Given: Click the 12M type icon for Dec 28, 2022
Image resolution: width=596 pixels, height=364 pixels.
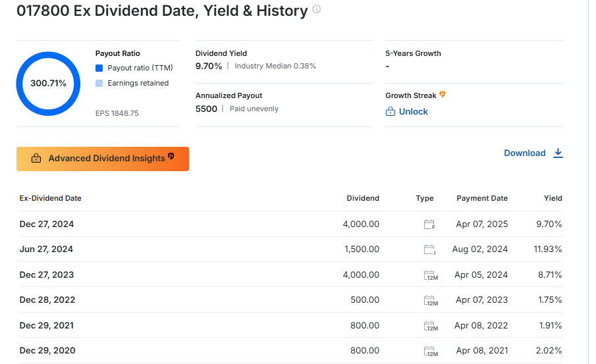Looking at the screenshot, I should point(430,300).
